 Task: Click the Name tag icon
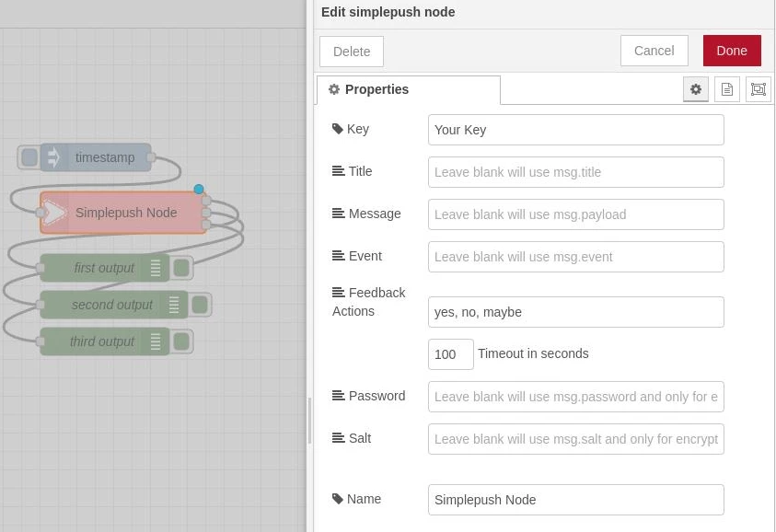(x=338, y=499)
